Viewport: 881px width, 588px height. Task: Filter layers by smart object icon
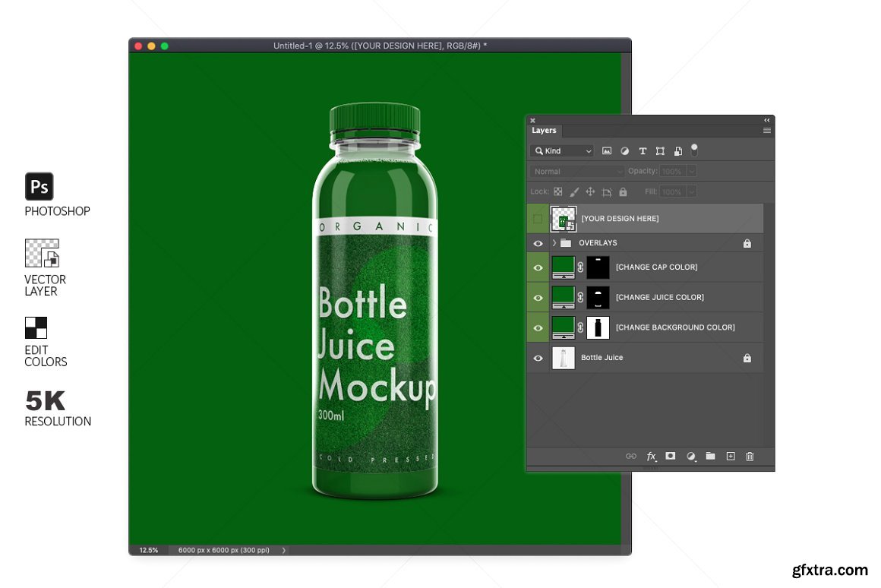[x=678, y=151]
